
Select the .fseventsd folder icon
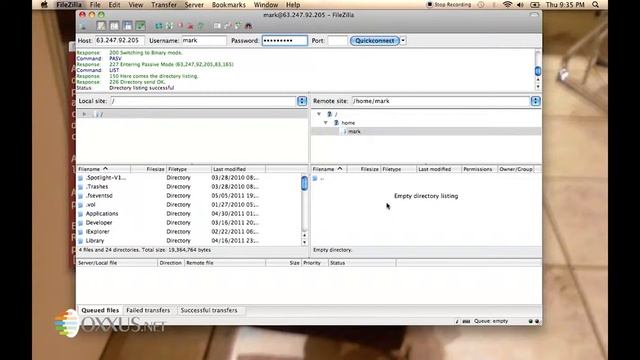pyautogui.click(x=80, y=196)
